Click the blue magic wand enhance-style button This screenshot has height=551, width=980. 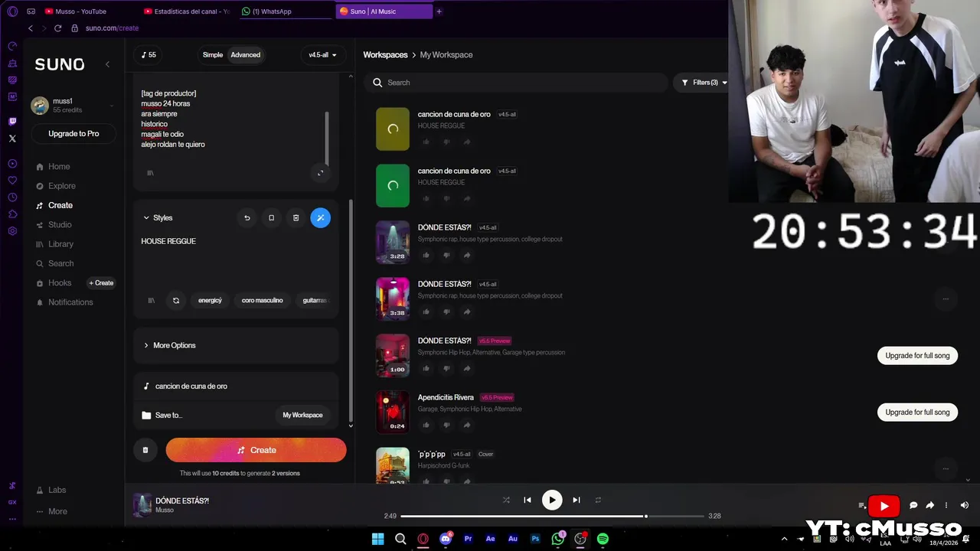pos(321,218)
